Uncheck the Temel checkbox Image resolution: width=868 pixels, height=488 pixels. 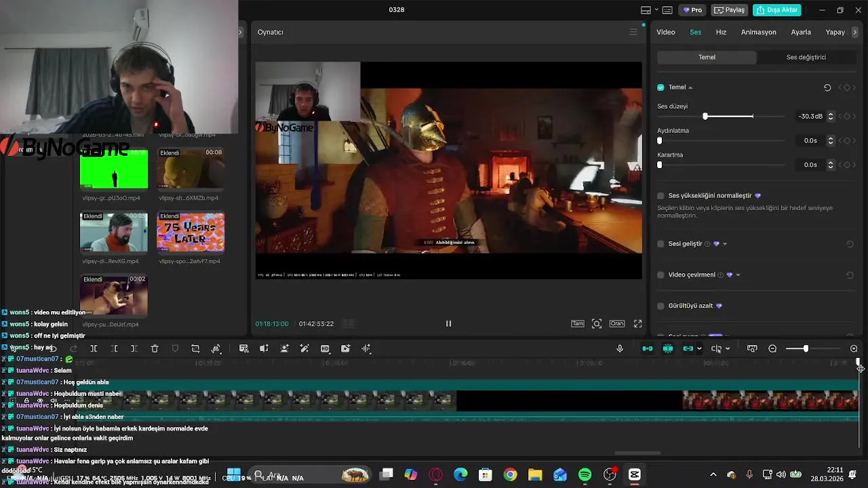[660, 87]
